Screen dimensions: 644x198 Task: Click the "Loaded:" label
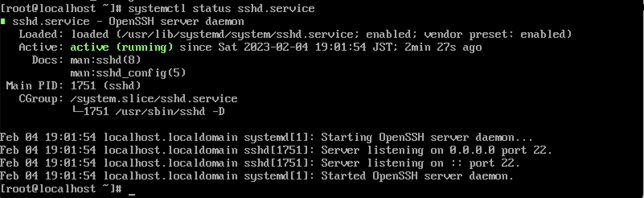[41, 35]
